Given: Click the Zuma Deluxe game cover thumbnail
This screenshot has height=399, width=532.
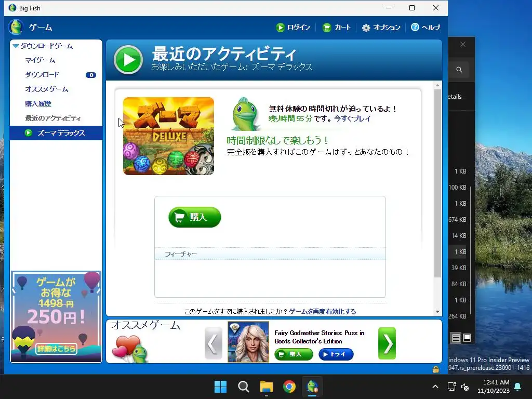Looking at the screenshot, I should pos(169,136).
